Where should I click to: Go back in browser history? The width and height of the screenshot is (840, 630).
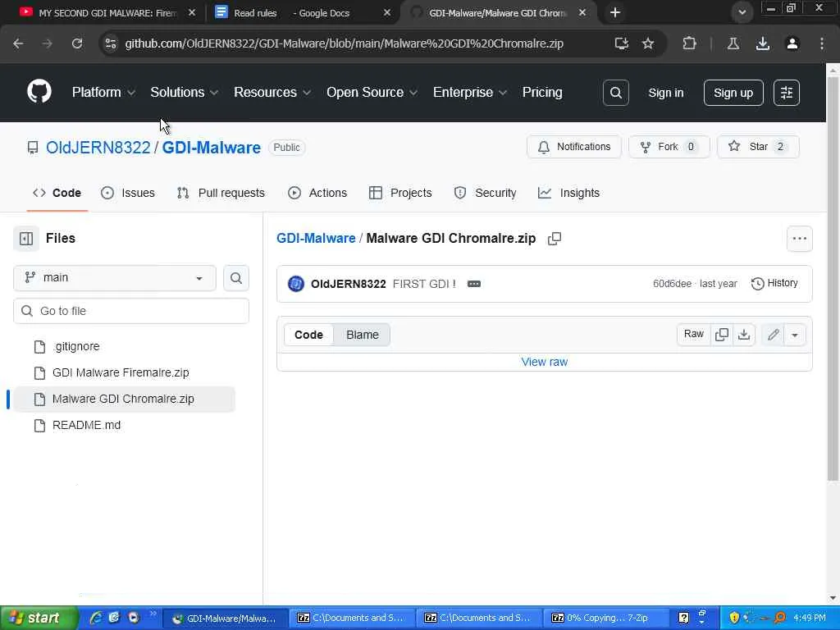(x=18, y=43)
